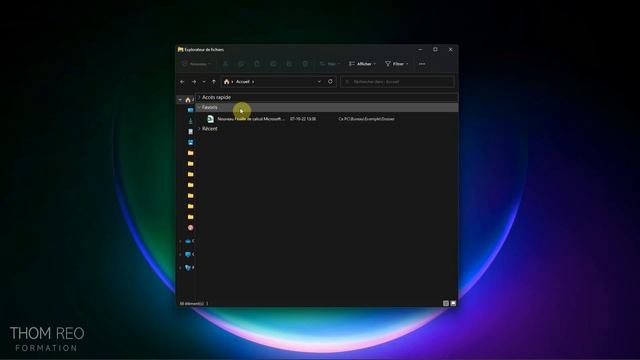Select the This PC monitor icon in the sidebar
The height and width of the screenshot is (360, 640).
(188, 254)
